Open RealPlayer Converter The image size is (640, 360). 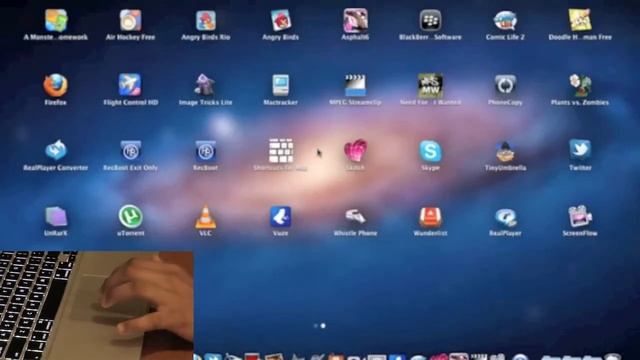(x=56, y=151)
